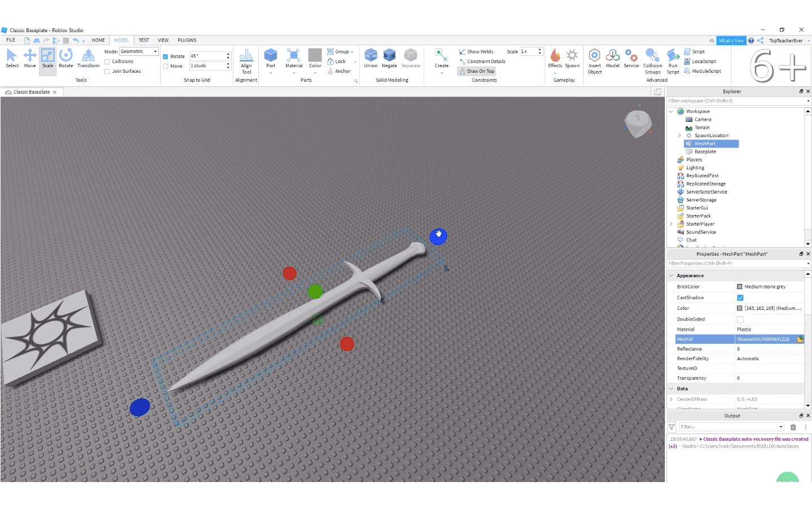Expand the CenterOfMass property
Screen dimensions: 812x508
pyautogui.click(x=671, y=399)
